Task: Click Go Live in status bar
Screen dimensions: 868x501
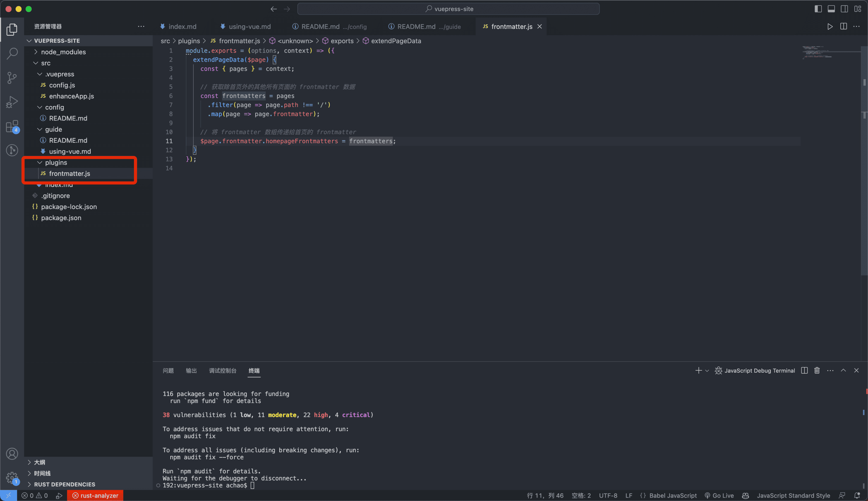Action: tap(719, 495)
